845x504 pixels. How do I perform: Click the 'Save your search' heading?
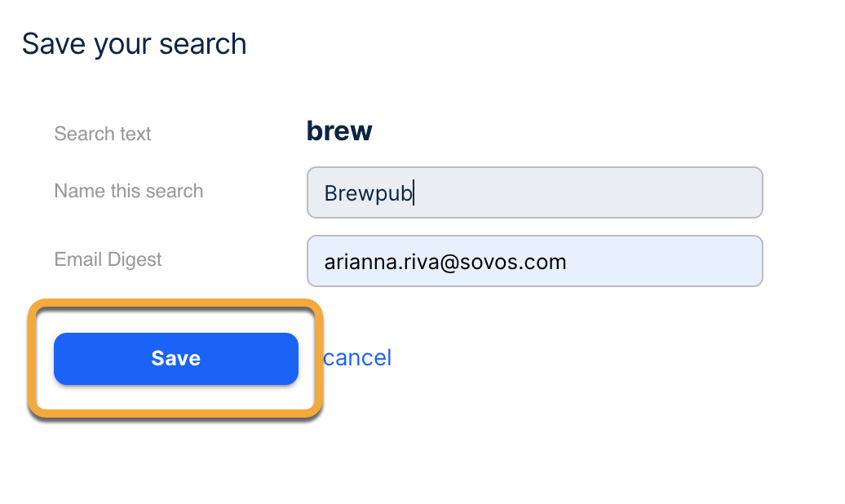135,44
